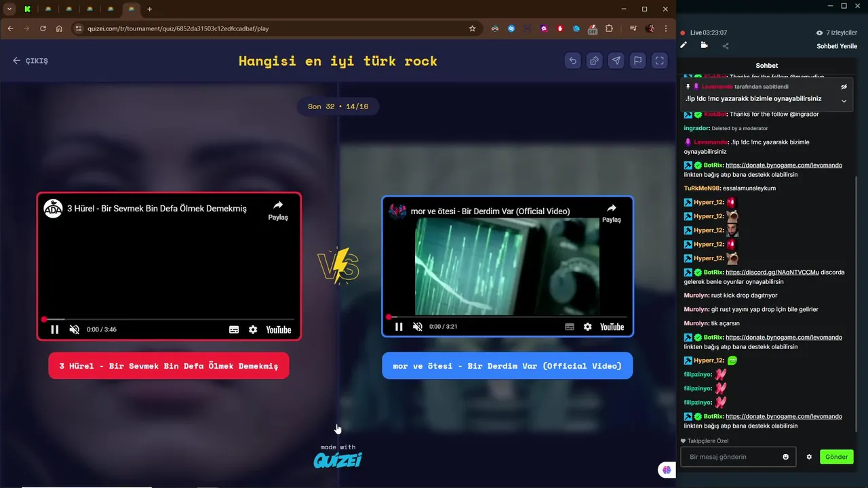Viewport: 868px width, 488px height.
Task: Open the Chrome profile avatar
Action: coord(650,28)
